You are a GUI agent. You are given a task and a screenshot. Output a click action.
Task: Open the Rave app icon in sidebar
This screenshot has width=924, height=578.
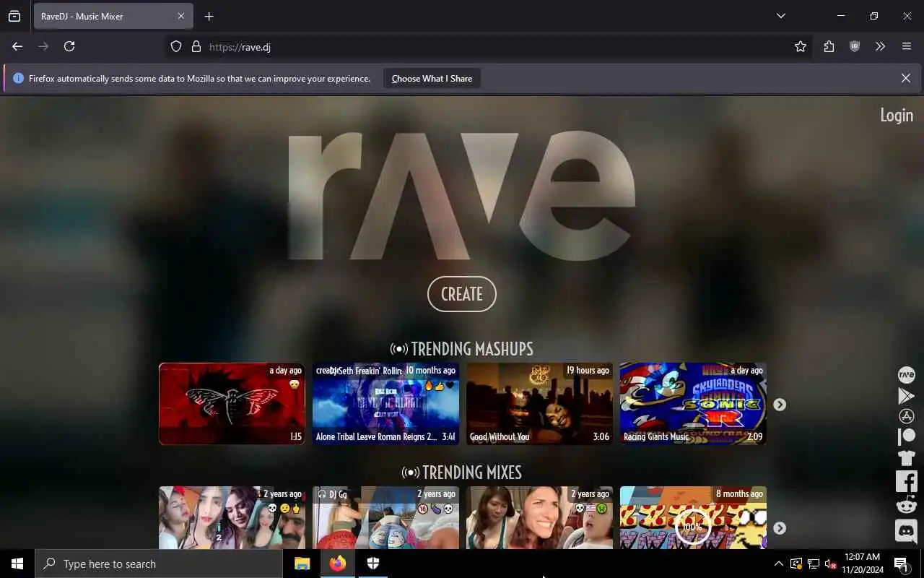(906, 375)
